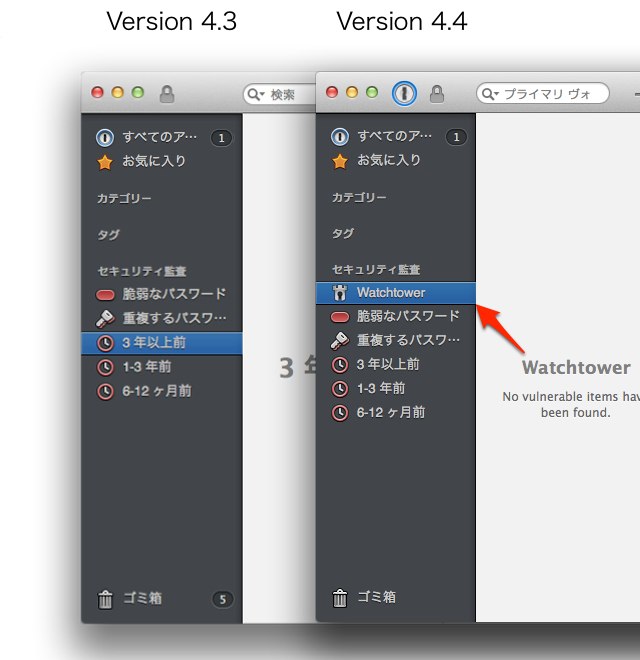
Task: Open the vault selector keyhole icon in 4.4
Action: 404,93
